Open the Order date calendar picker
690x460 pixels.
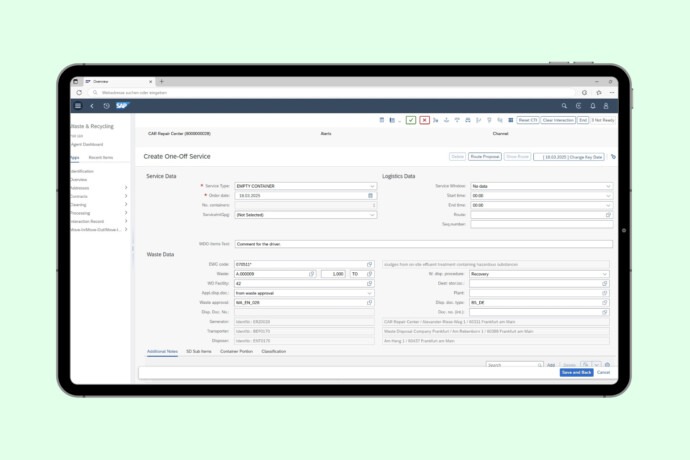pyautogui.click(x=372, y=196)
